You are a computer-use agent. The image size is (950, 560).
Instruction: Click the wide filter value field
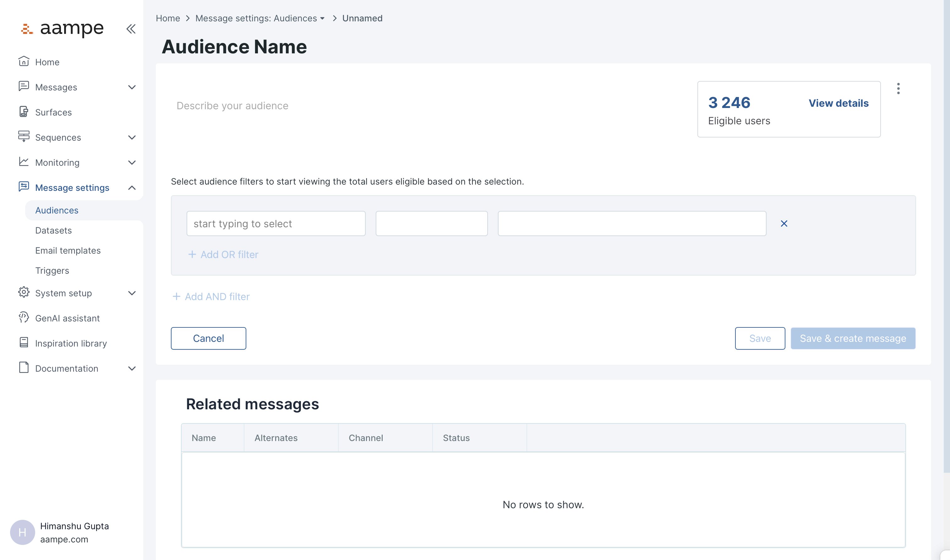[x=632, y=224]
